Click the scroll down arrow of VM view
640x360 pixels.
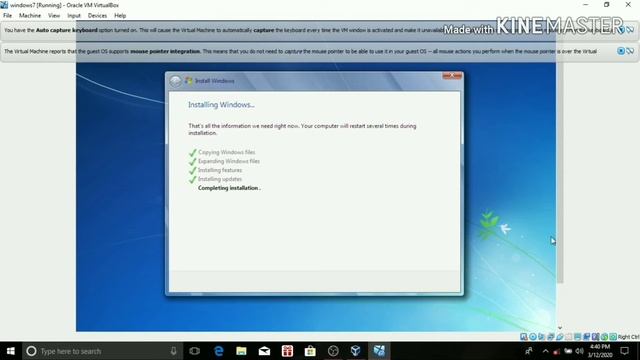pyautogui.click(x=560, y=328)
